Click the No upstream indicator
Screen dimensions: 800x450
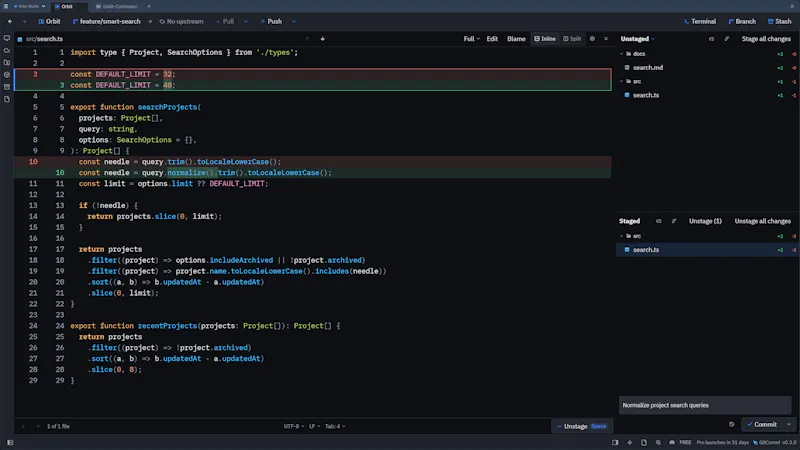click(x=182, y=21)
